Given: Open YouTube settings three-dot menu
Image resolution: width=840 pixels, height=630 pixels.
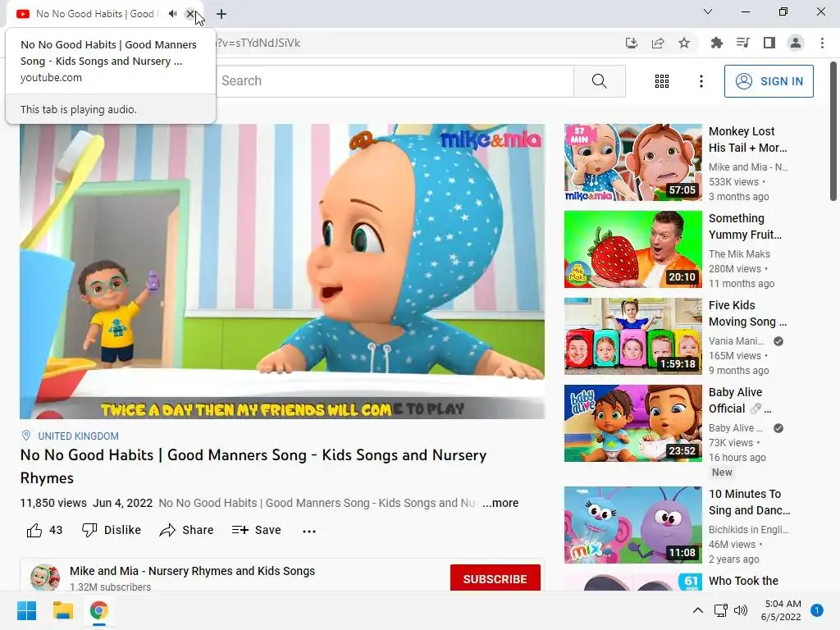Looking at the screenshot, I should [701, 81].
